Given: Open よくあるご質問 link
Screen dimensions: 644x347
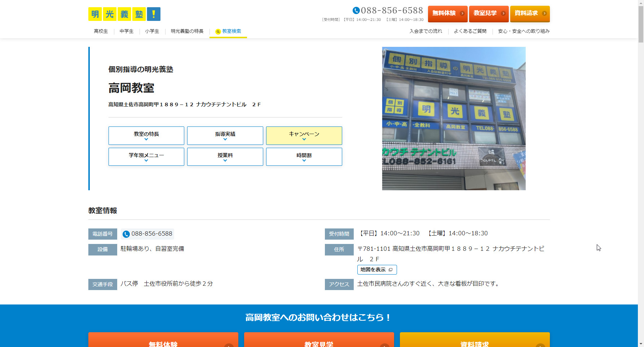Looking at the screenshot, I should point(470,31).
